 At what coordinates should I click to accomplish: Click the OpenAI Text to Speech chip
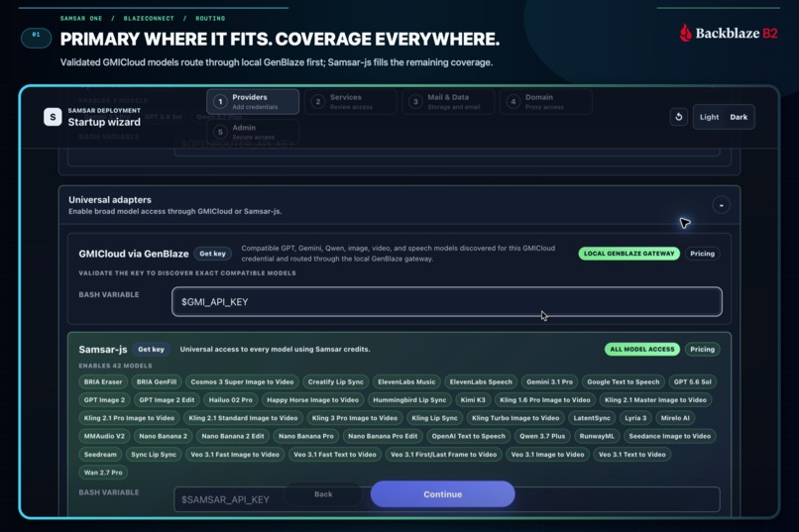coord(468,436)
